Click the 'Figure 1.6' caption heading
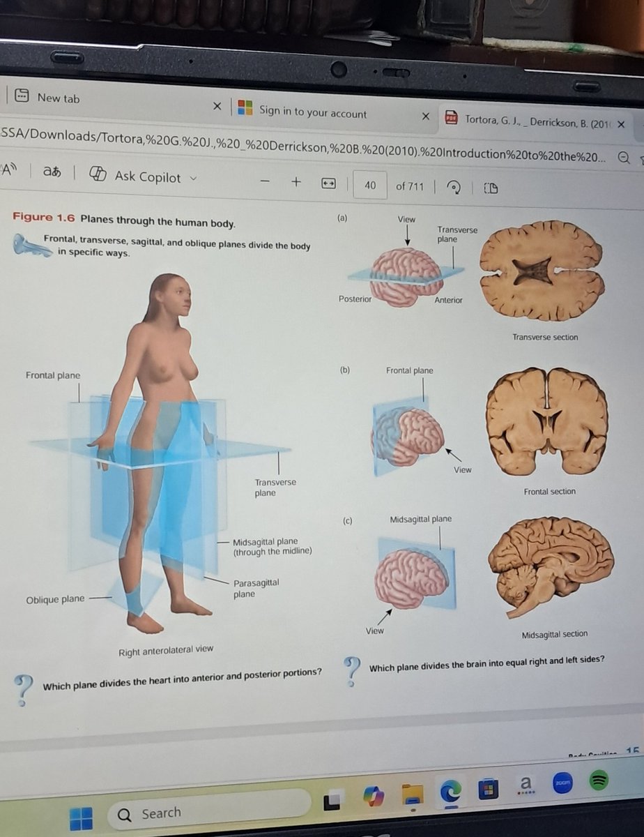 pyautogui.click(x=124, y=219)
